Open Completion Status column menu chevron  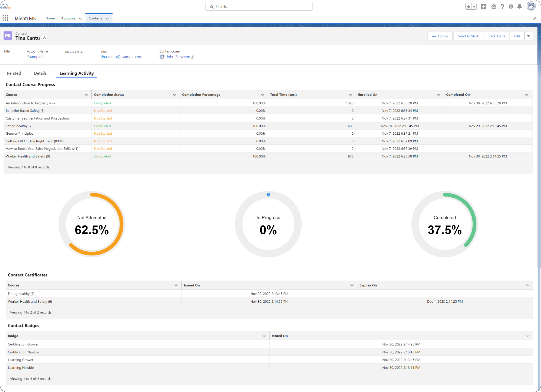tap(175, 95)
